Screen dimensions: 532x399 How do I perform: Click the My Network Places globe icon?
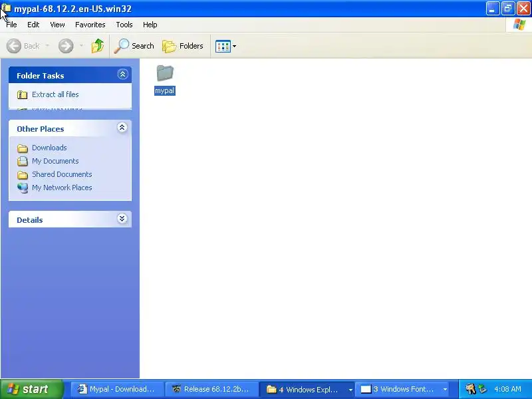[23, 188]
